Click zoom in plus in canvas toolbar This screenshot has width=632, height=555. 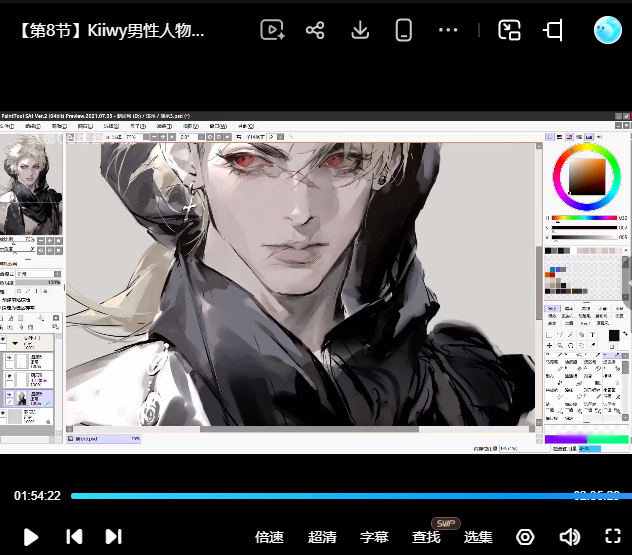point(163,137)
